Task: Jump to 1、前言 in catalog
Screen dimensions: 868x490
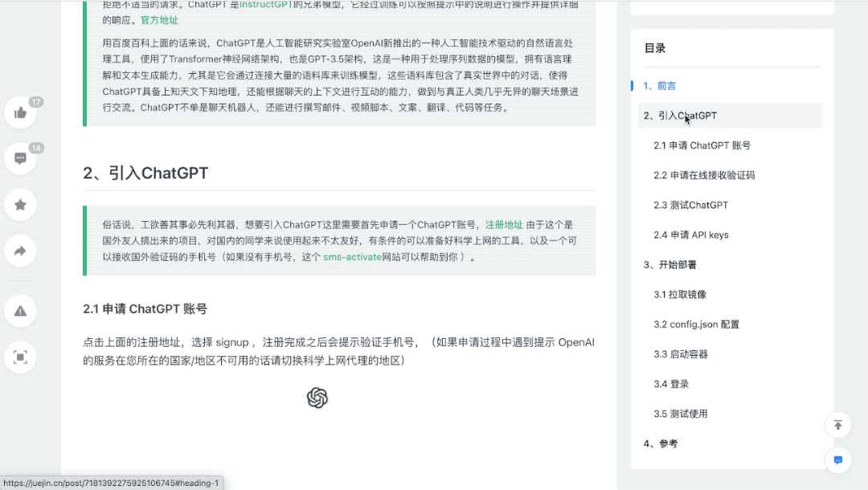Action: (x=659, y=86)
